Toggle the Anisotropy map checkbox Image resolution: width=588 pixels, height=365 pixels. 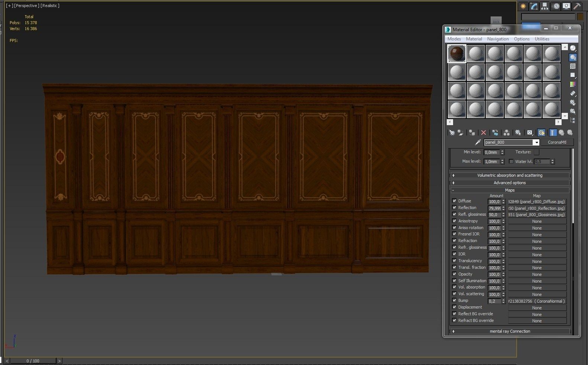click(x=454, y=221)
